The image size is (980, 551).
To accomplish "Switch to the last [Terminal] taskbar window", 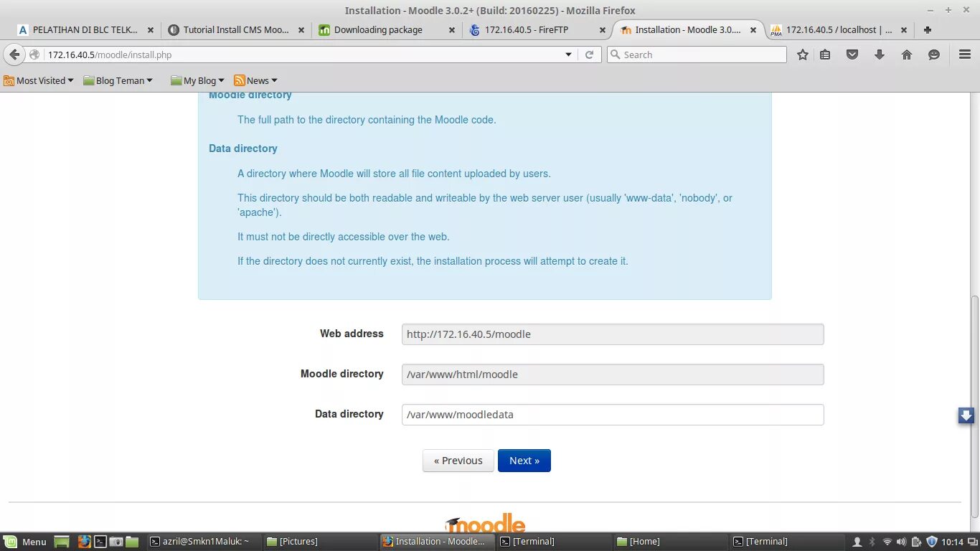I will [787, 542].
